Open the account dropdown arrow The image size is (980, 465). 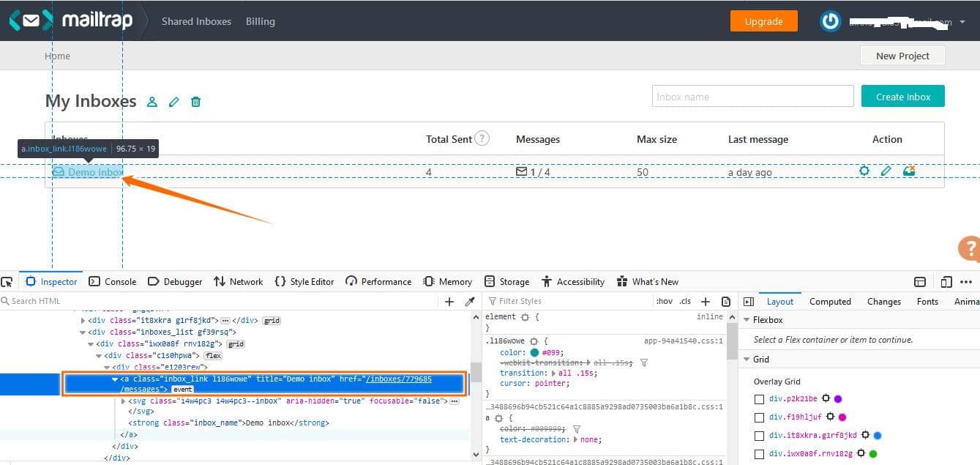tap(962, 22)
